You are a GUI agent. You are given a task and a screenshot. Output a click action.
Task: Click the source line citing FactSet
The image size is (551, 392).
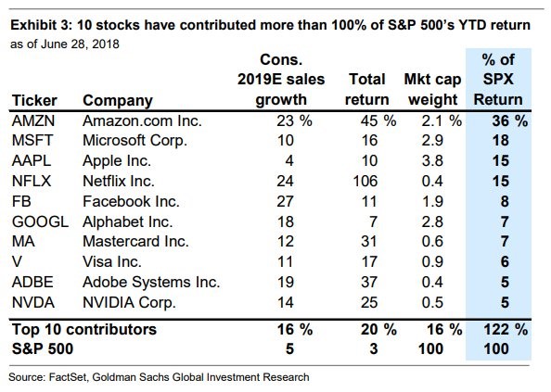pos(159,377)
